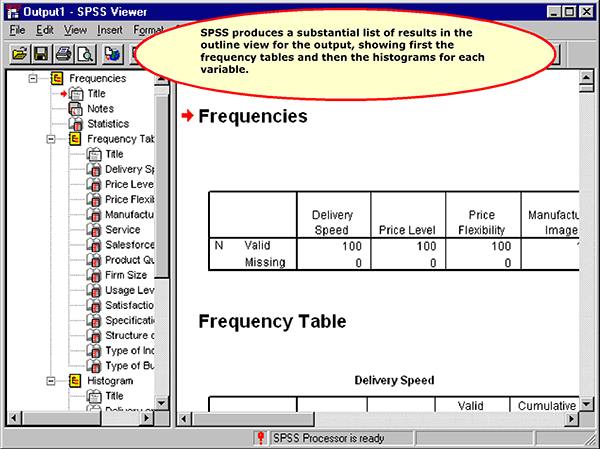Open the Insert menu
This screenshot has height=449, width=600.
pos(110,30)
